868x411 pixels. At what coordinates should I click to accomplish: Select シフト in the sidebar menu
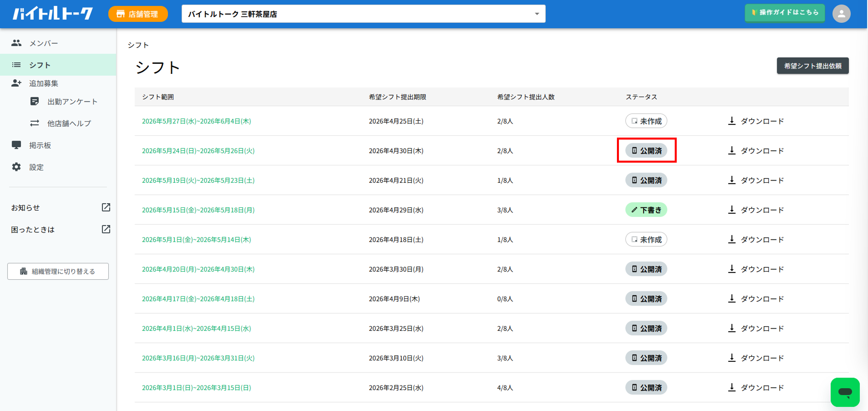[x=58, y=64]
